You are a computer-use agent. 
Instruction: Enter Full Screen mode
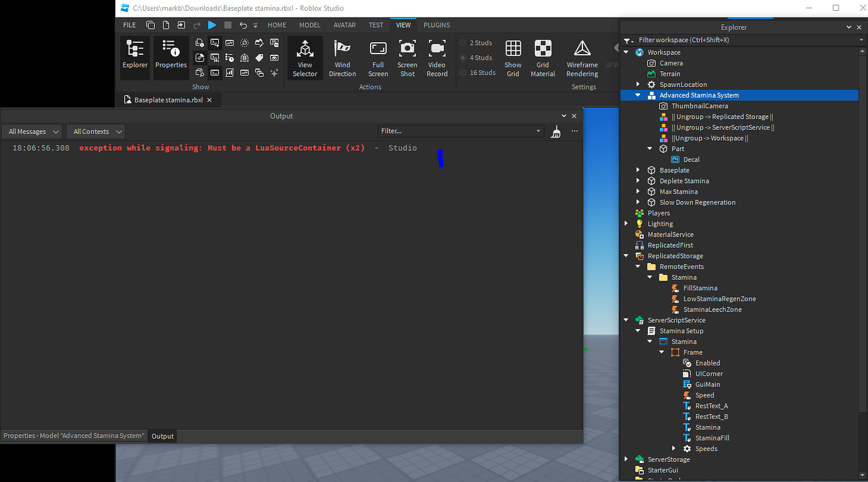(378, 58)
